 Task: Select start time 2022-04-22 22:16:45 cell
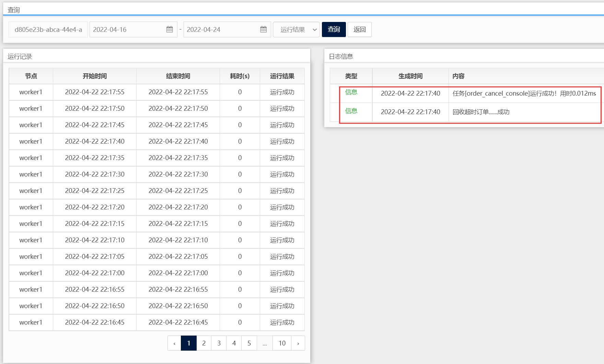point(95,323)
